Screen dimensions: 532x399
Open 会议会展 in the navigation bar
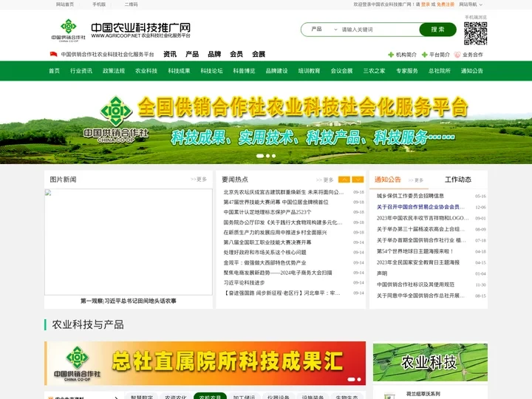click(x=341, y=71)
